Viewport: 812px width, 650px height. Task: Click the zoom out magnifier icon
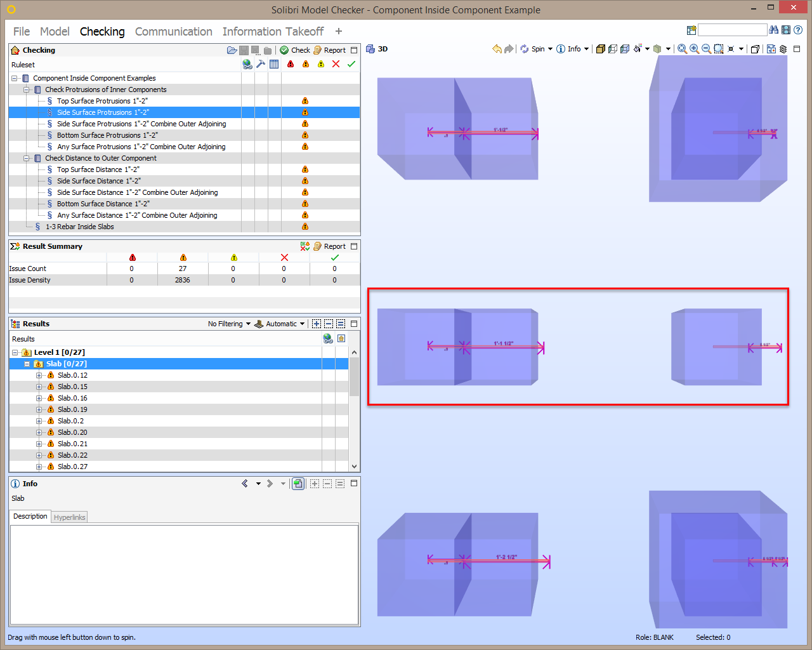click(x=706, y=49)
